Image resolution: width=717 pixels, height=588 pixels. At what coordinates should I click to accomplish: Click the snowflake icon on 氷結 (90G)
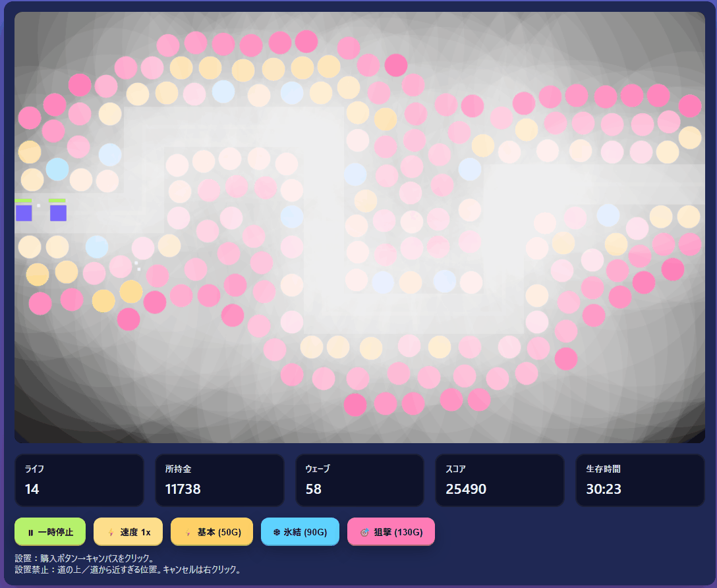coord(276,532)
